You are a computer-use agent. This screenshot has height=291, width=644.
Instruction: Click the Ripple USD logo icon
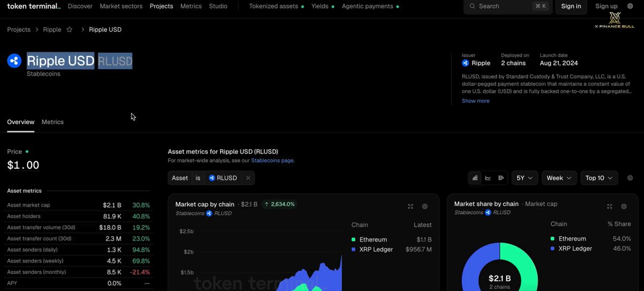click(x=14, y=61)
